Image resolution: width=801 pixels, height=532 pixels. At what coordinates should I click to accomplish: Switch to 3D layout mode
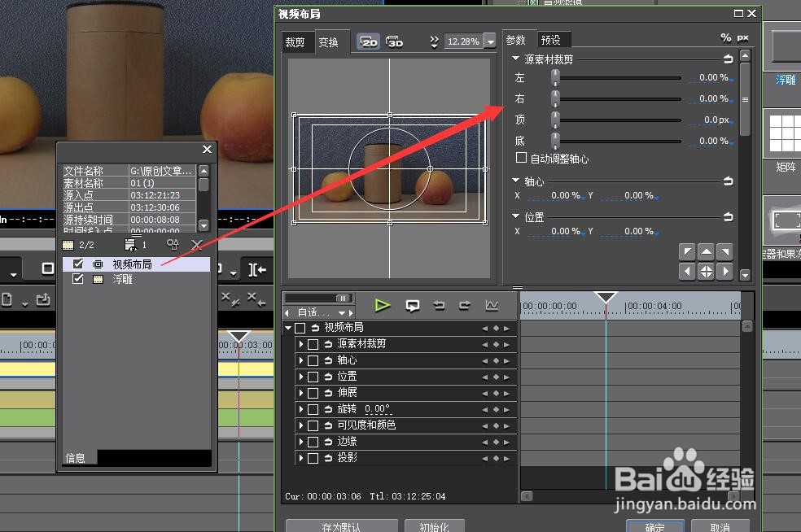[394, 41]
